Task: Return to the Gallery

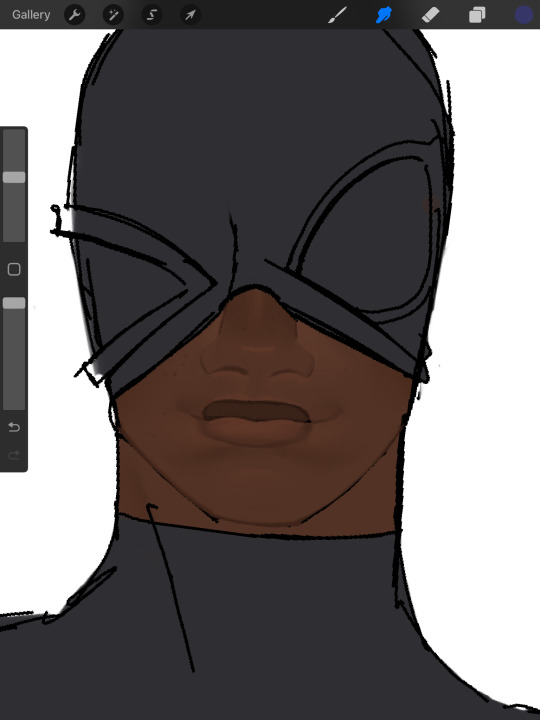Action: 31,15
